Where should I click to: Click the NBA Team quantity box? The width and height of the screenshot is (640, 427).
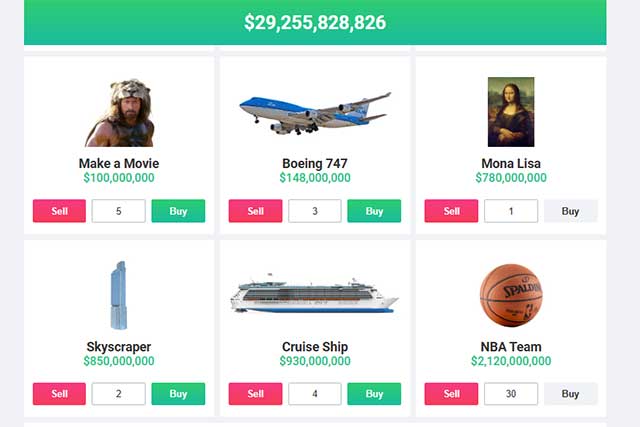pyautogui.click(x=510, y=394)
